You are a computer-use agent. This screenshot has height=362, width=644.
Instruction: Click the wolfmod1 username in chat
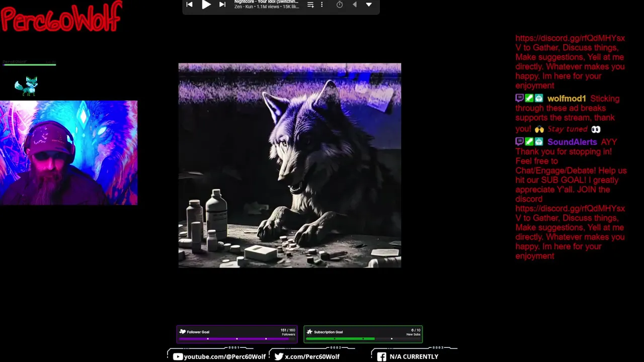(x=567, y=99)
